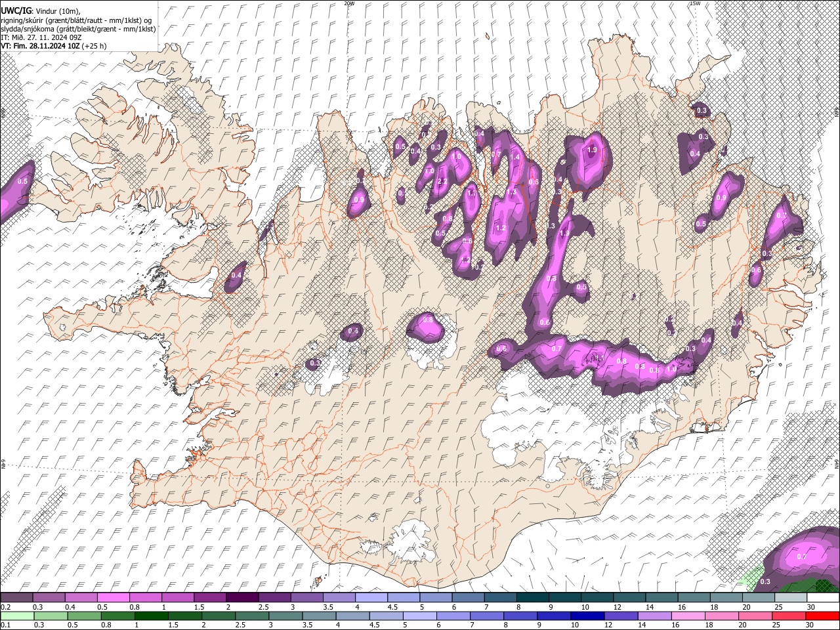Click the 0.5 value on the purple patch off the Westfjords
The height and width of the screenshot is (630, 840).
tap(22, 181)
